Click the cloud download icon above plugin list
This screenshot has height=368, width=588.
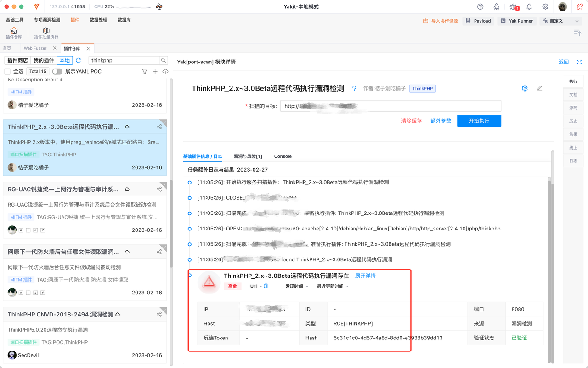pos(165,71)
